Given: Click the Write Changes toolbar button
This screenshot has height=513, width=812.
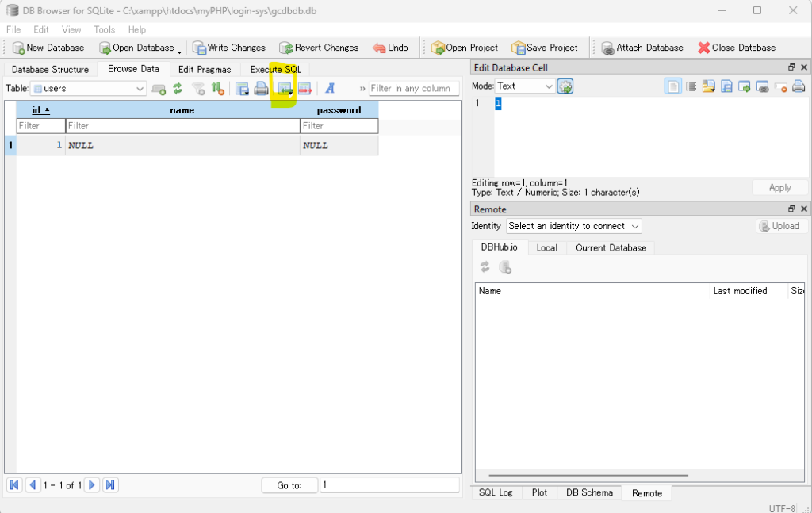Looking at the screenshot, I should click(229, 48).
